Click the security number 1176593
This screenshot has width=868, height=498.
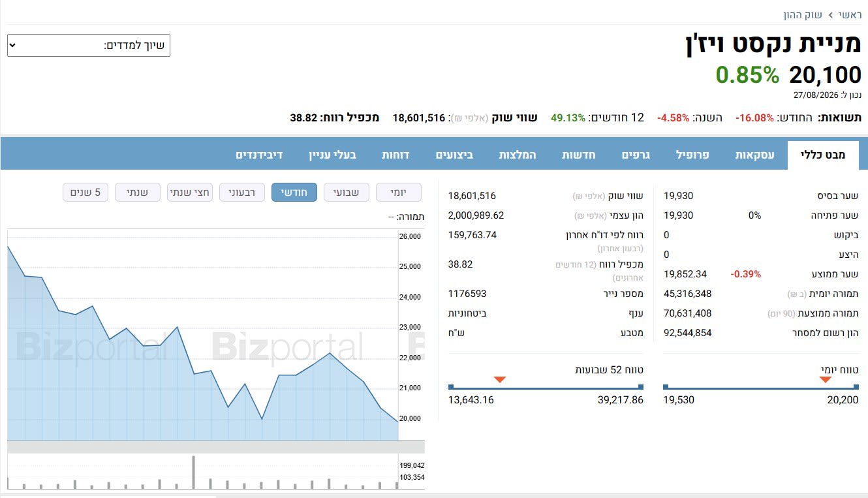[x=467, y=294]
